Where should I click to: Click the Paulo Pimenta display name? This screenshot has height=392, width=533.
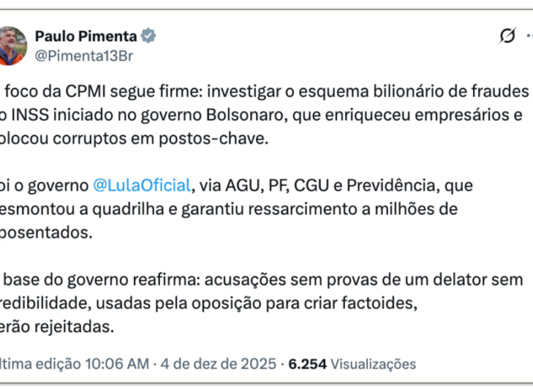[x=86, y=36]
